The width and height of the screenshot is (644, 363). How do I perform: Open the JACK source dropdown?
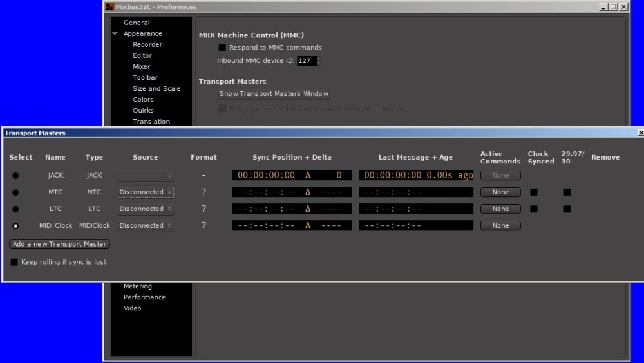(x=146, y=175)
